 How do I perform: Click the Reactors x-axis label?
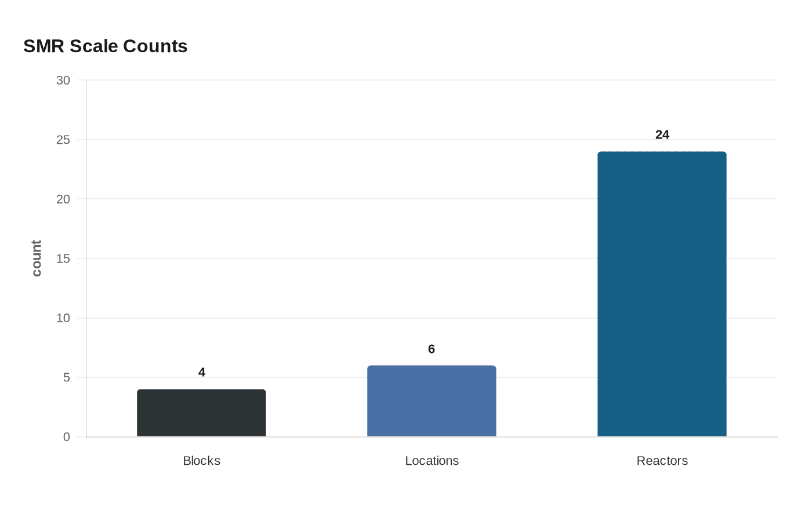click(x=662, y=461)
